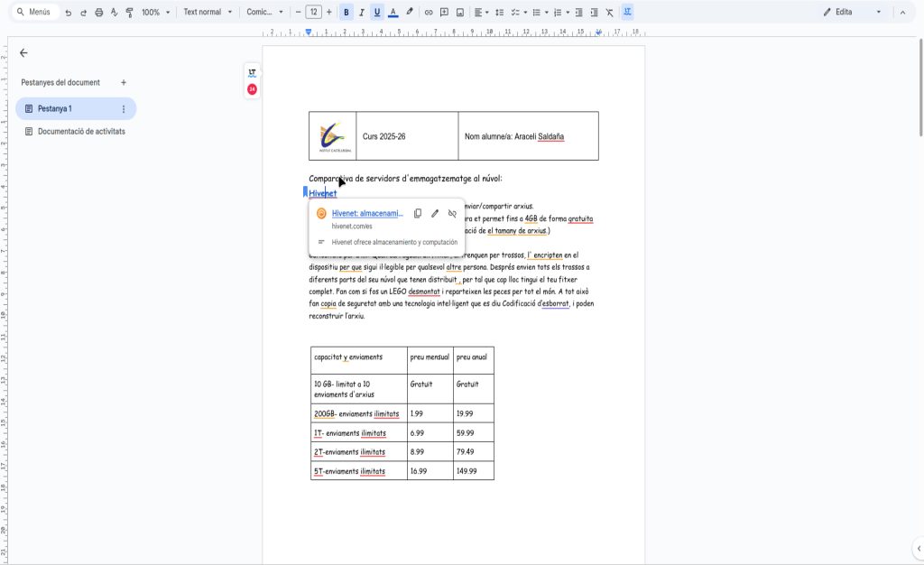
Task: Open the 'Text normal' paragraph style dropdown
Action: (207, 13)
